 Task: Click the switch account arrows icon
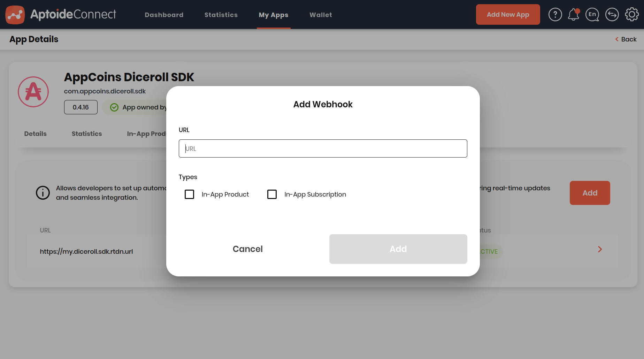[612, 15]
